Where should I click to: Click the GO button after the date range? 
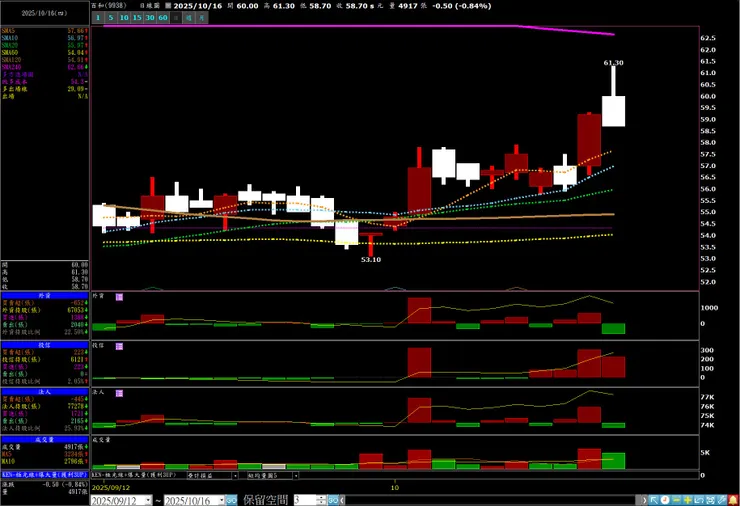(231, 500)
